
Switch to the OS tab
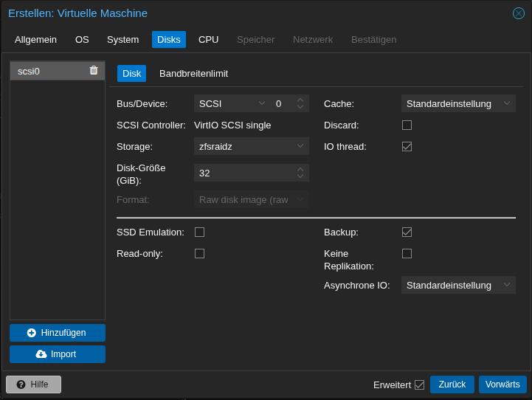click(82, 39)
